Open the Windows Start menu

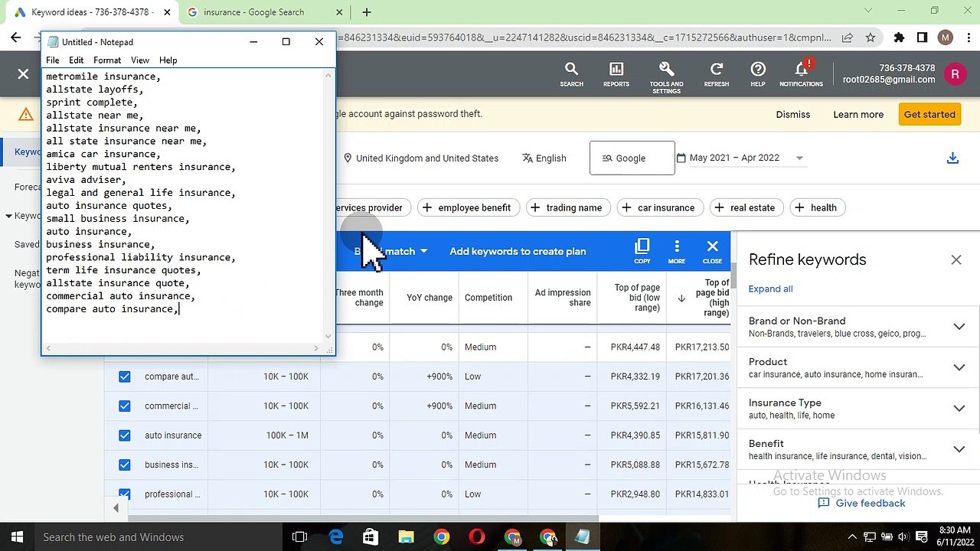(x=17, y=537)
